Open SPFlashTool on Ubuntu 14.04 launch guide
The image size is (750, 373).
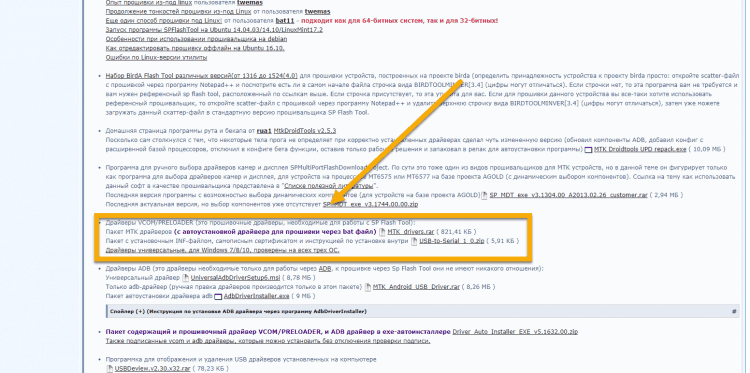point(214,30)
